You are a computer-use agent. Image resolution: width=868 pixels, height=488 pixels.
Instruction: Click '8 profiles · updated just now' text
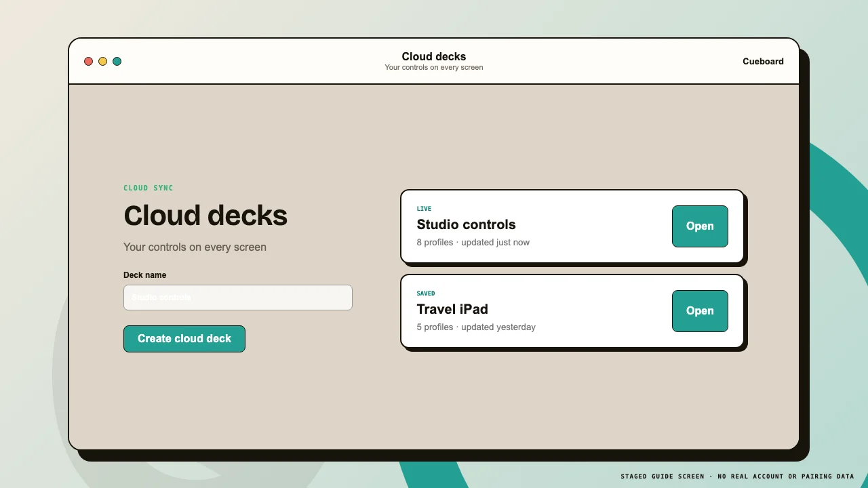(473, 242)
